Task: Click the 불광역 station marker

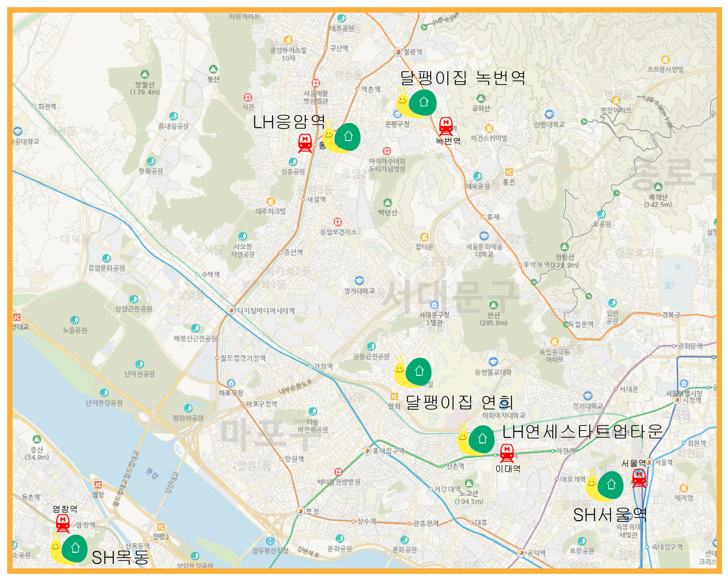Action: point(397,52)
